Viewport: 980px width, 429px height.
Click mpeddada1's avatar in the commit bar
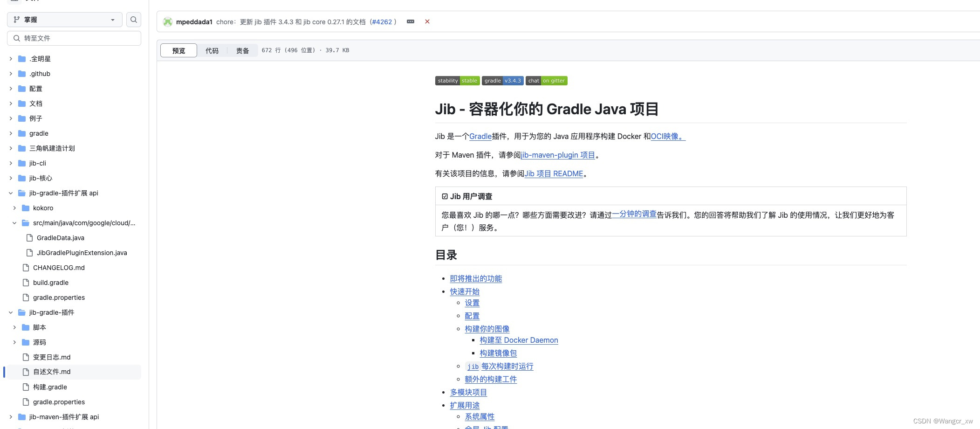point(167,21)
